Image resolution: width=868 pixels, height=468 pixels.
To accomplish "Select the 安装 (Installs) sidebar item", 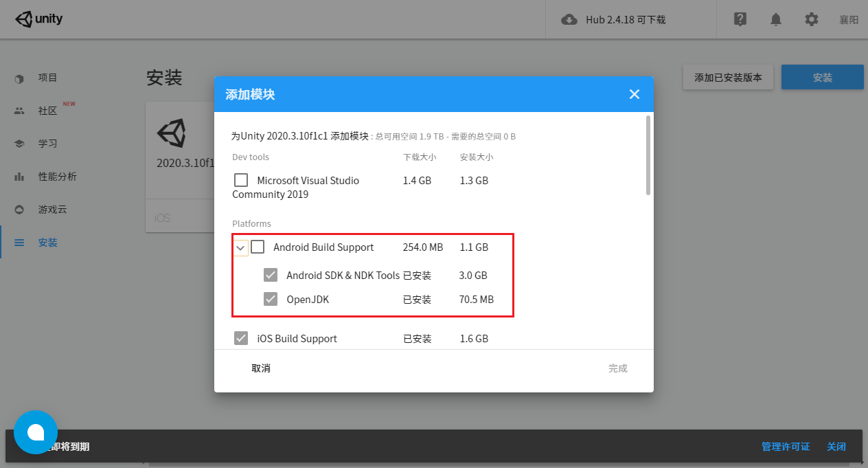I will 48,242.
